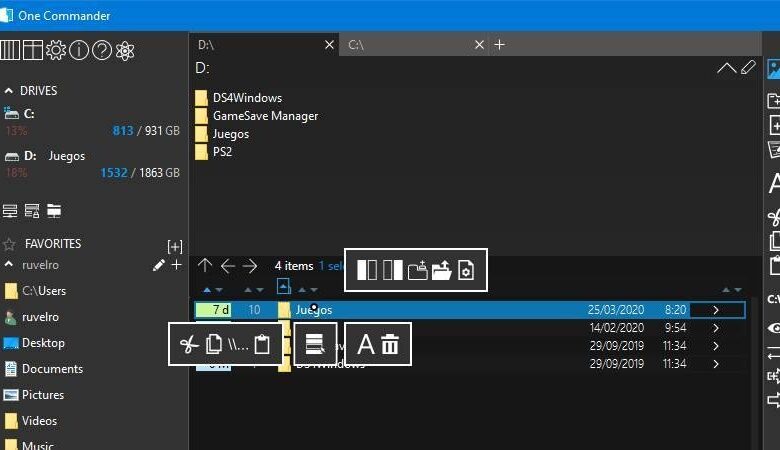Add folder to ruvelro group plus
This screenshot has height=450, width=780.
pos(176,265)
